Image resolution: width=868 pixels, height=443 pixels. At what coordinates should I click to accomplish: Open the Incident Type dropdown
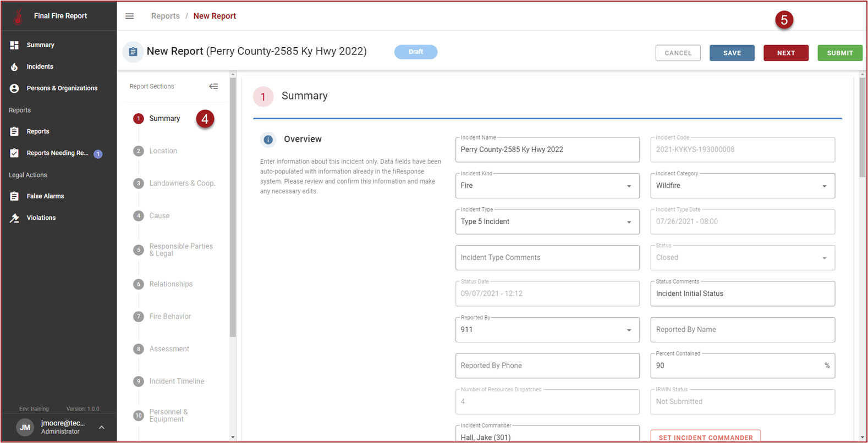coord(547,221)
